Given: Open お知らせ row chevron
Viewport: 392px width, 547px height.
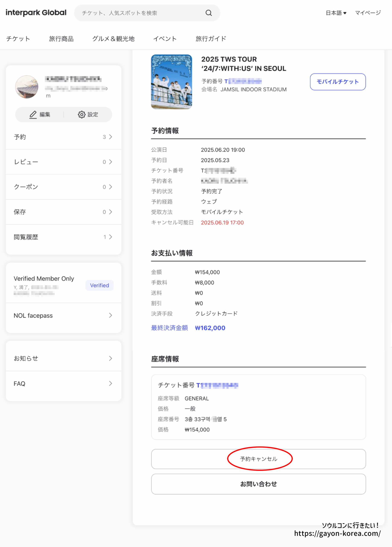Looking at the screenshot, I should click(x=110, y=358).
